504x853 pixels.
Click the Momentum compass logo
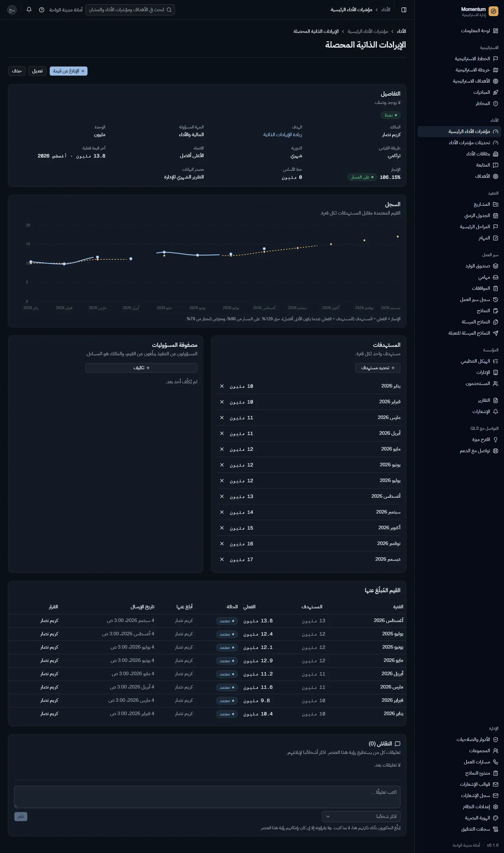pos(493,11)
